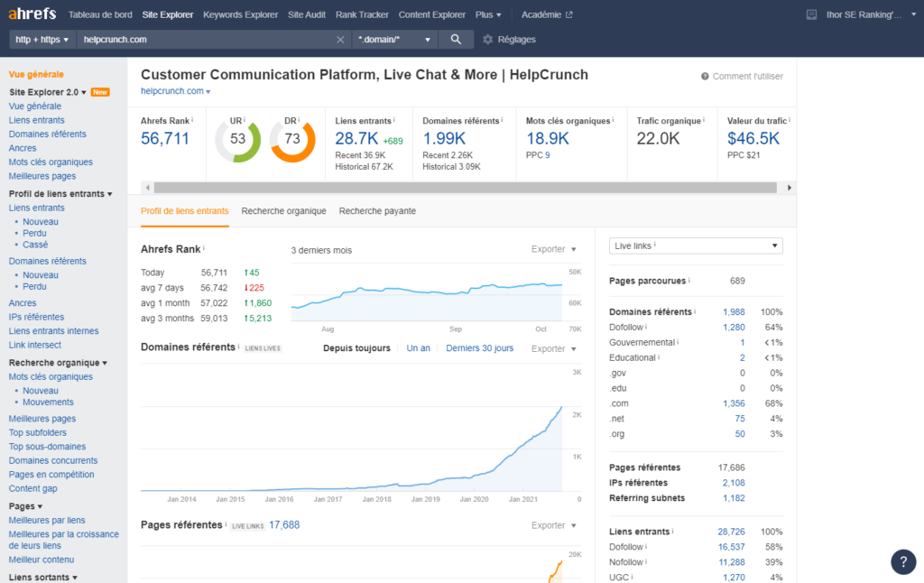Screen dimensions: 924x583
Task: Click the UR 53 gauge
Action: 237,140
